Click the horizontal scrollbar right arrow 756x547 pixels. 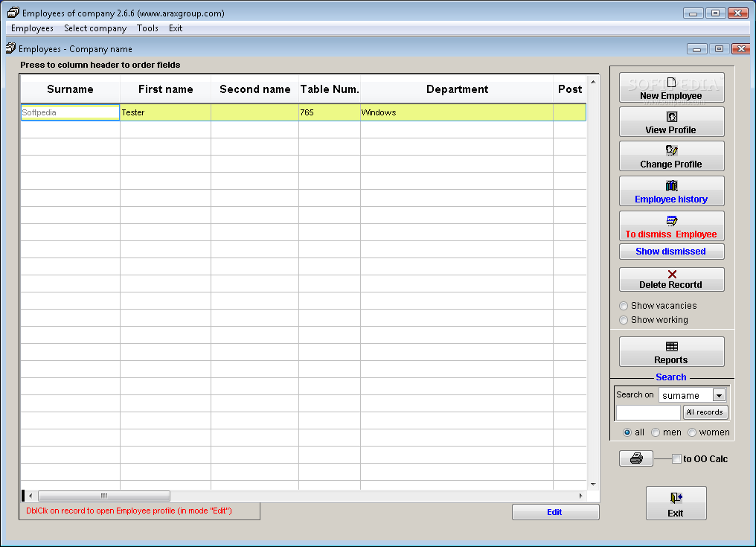pos(580,496)
